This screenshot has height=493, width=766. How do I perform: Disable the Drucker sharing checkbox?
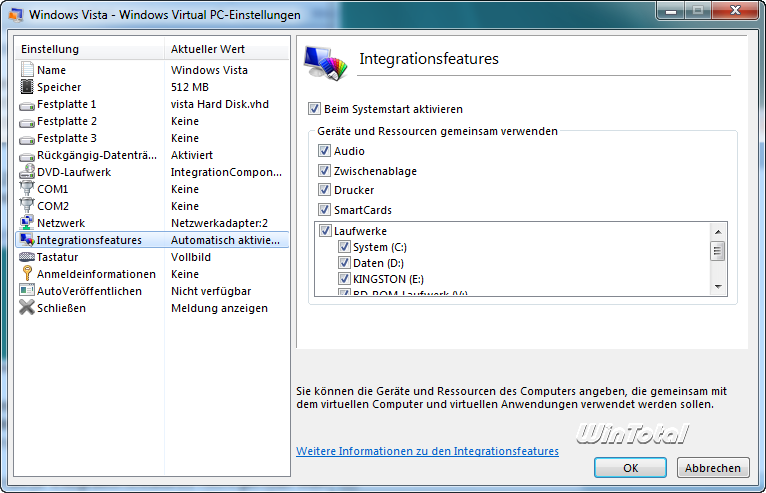coord(324,190)
